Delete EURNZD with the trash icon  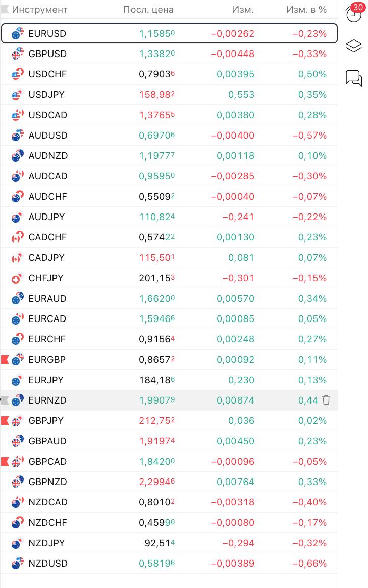coord(326,400)
